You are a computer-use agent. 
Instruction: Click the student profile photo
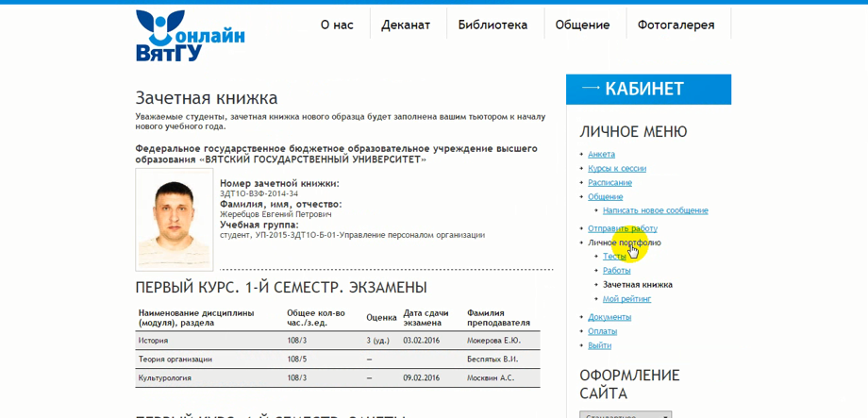pos(175,218)
